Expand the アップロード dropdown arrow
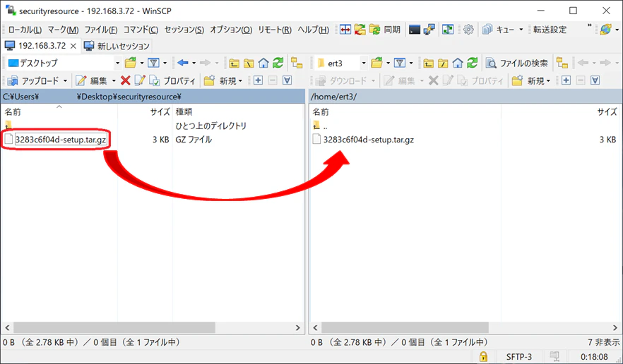The image size is (623, 364). click(x=65, y=81)
